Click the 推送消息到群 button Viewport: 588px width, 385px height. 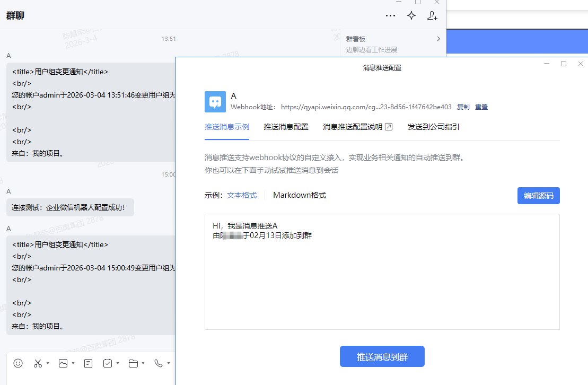[x=382, y=356]
